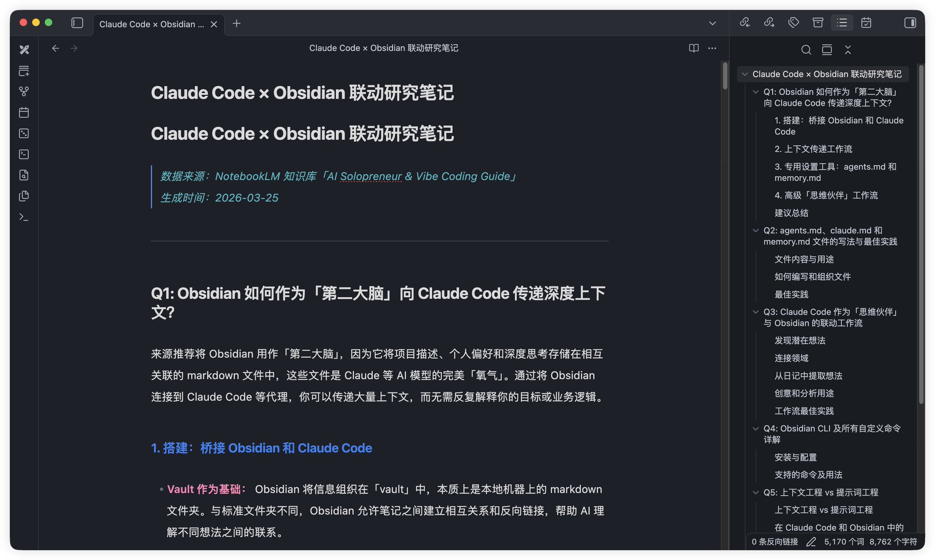Jump to '支持的命令及用法' in outline
Screen dimensions: 935x560
(x=808, y=475)
